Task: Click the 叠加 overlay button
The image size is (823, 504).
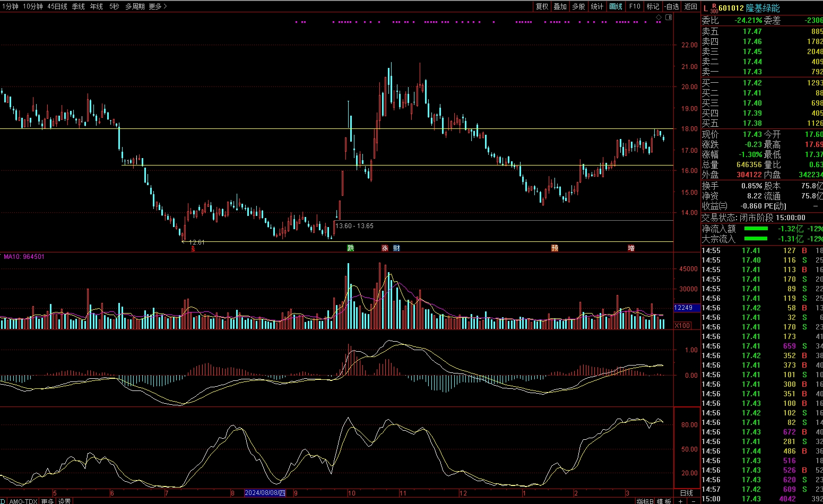Action: (560, 6)
